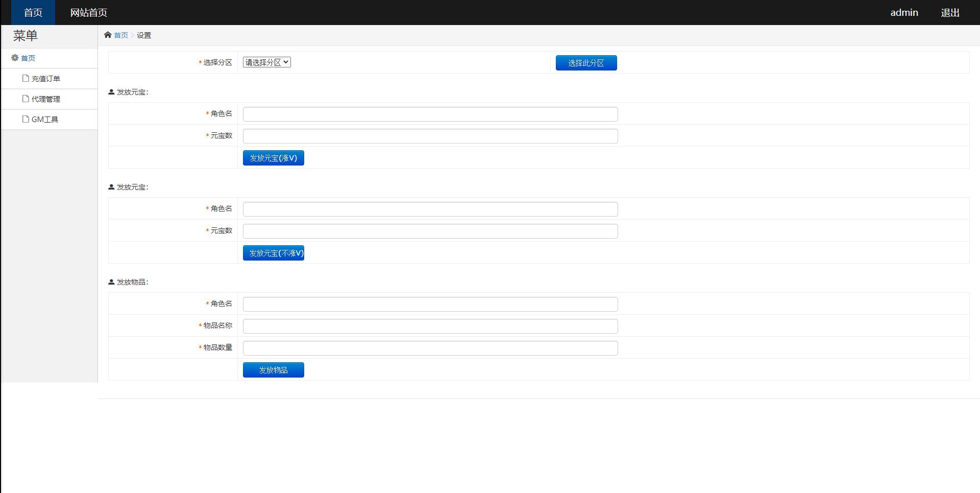
Task: Click the gear icon beside sidebar 首页
Action: coord(15,58)
